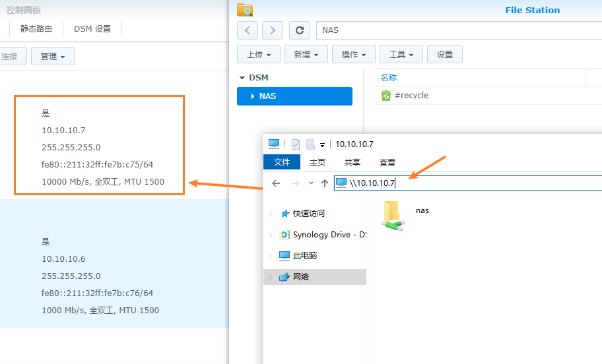Expand the 此电脑 tree node
Viewport: 602px width, 364px height.
click(x=271, y=256)
